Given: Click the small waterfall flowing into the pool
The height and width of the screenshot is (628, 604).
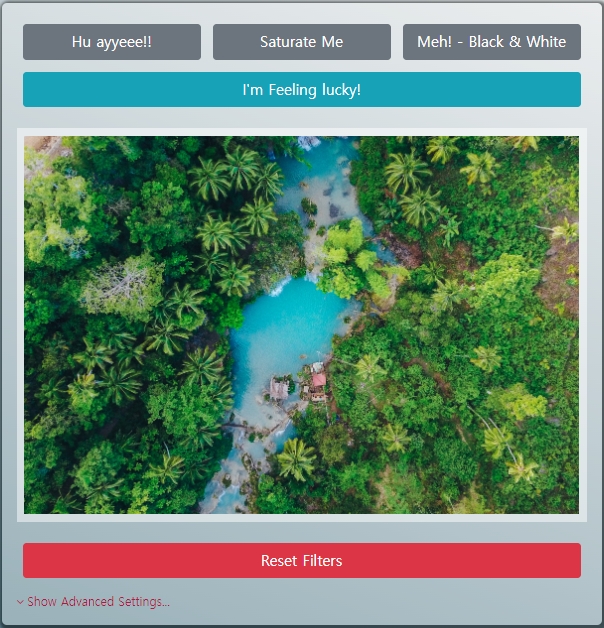Looking at the screenshot, I should coord(280,287).
